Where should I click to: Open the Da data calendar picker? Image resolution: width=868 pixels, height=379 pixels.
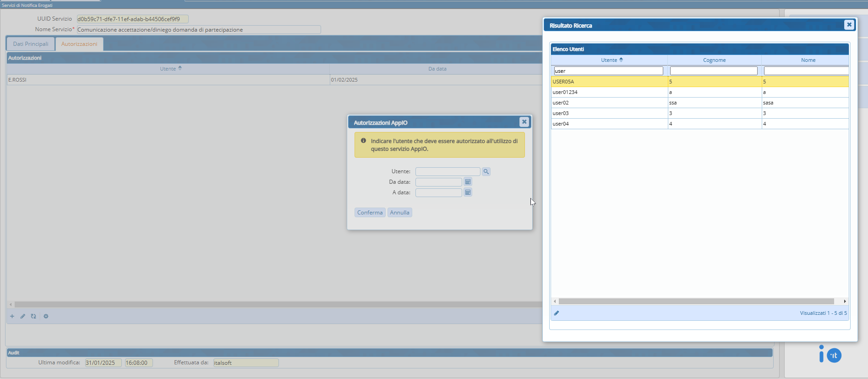(x=468, y=182)
